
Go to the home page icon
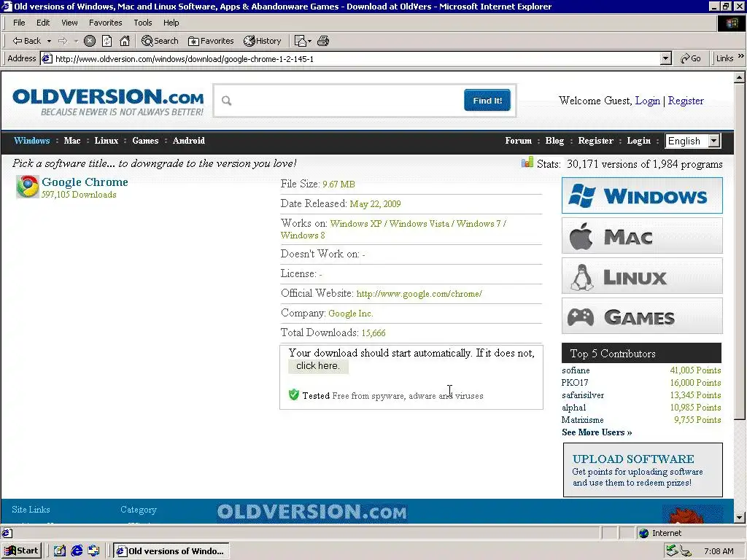125,41
